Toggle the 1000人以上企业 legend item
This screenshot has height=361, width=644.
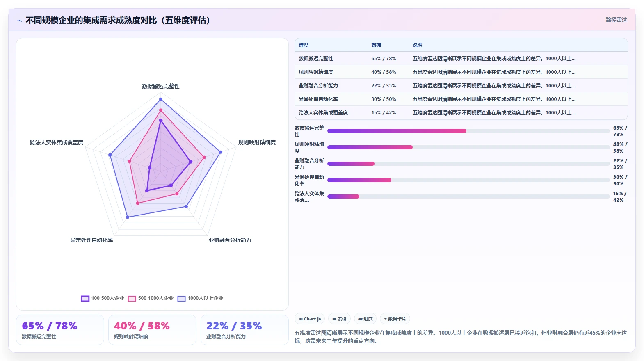[200, 298]
